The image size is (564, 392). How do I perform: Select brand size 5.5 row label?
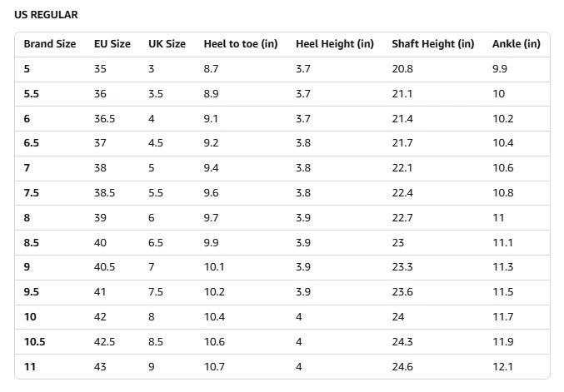32,94
